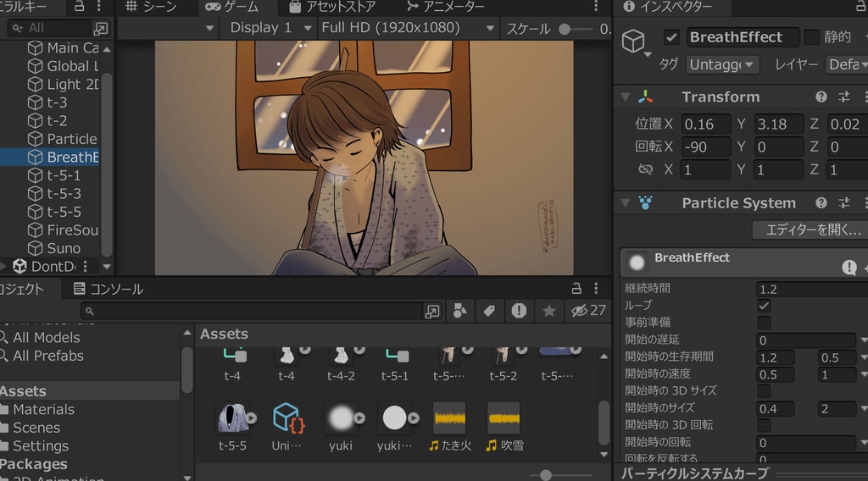This screenshot has width=868, height=481.
Task: Toggle the 静的 static checkbox
Action: pyautogui.click(x=811, y=37)
